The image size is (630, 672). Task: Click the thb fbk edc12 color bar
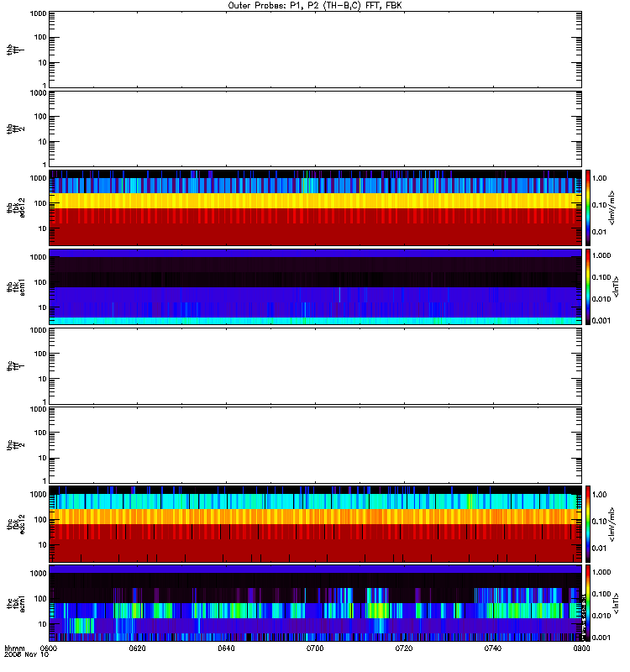coord(588,207)
